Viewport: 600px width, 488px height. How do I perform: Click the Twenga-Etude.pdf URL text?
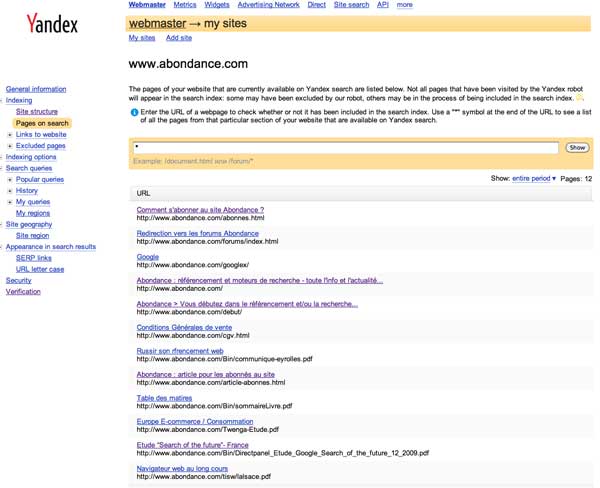pos(207,429)
